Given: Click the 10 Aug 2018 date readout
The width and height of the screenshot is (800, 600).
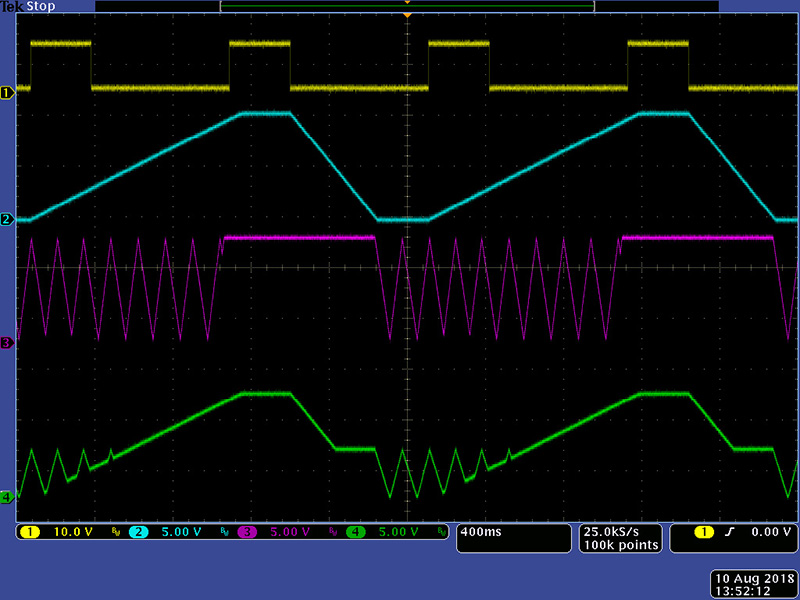Looking at the screenshot, I should (x=754, y=579).
